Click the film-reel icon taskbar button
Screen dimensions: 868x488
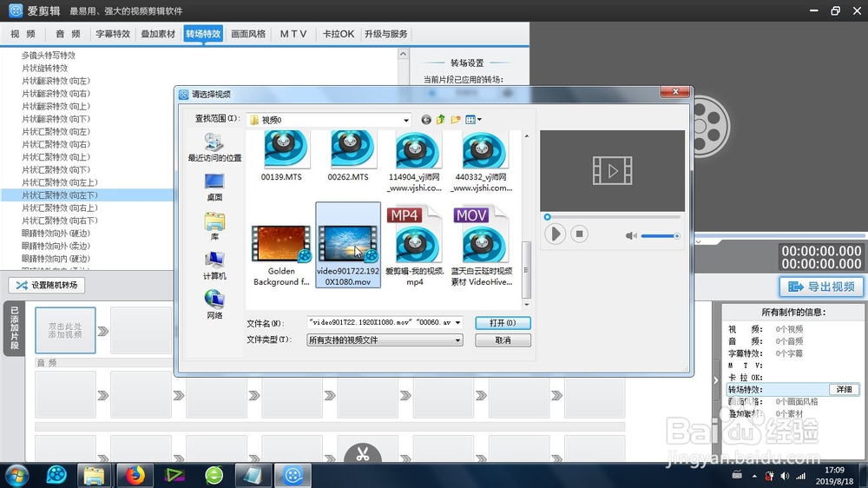point(293,475)
